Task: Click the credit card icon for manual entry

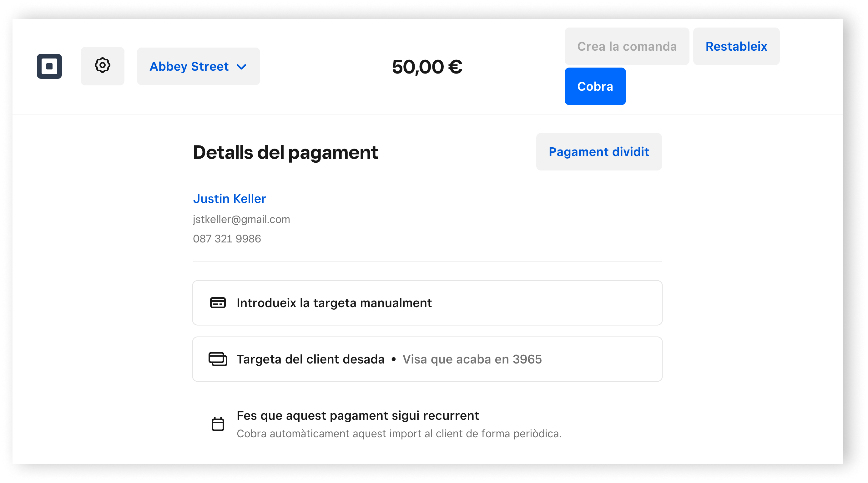Action: (x=218, y=303)
